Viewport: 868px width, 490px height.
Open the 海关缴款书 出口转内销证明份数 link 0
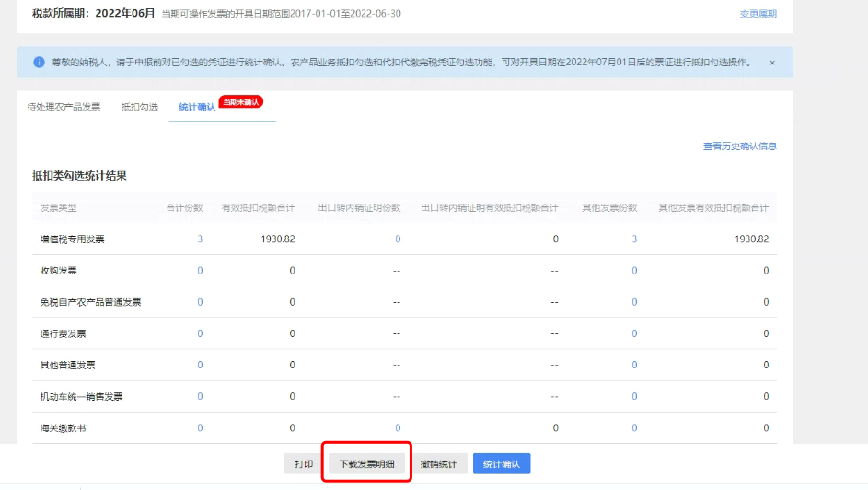(398, 428)
